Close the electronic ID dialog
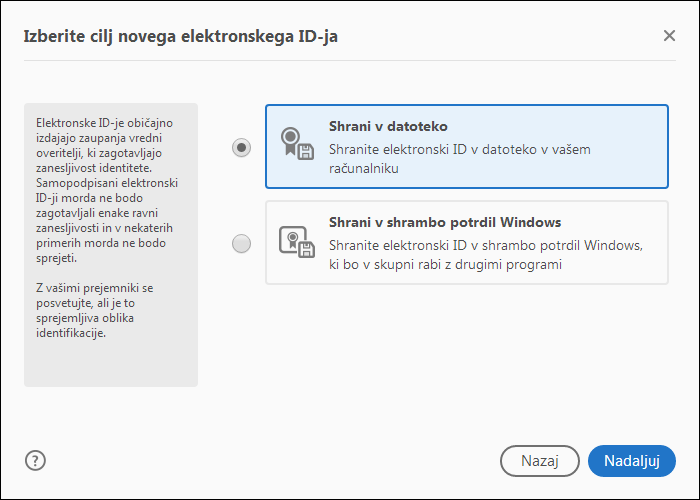This screenshot has height=500, width=700. point(669,36)
